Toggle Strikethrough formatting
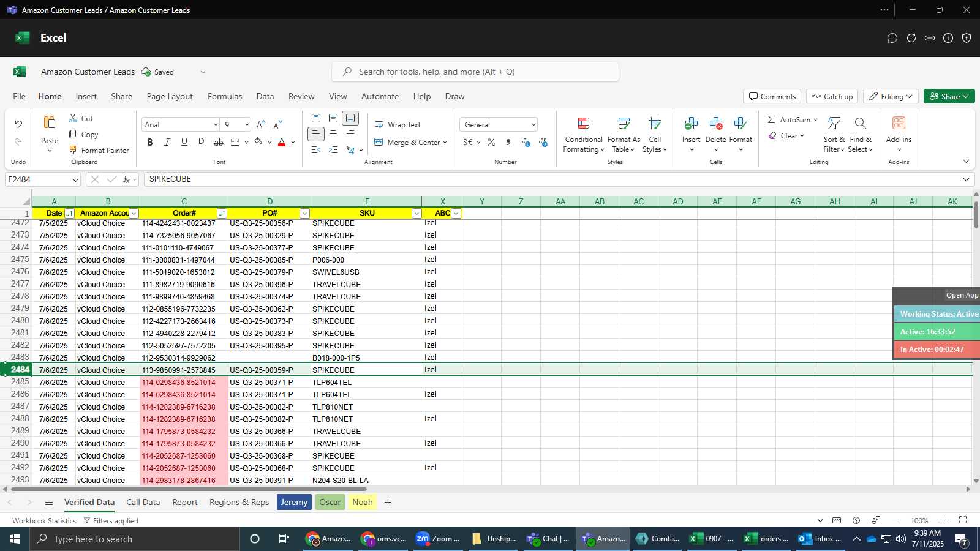 click(219, 142)
